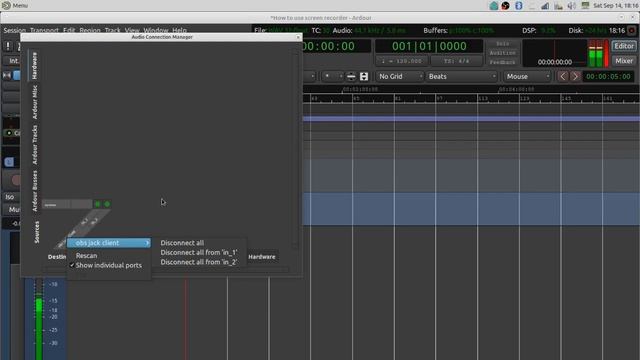Open the Beats snap dropdown
640x360 pixels.
(461, 76)
